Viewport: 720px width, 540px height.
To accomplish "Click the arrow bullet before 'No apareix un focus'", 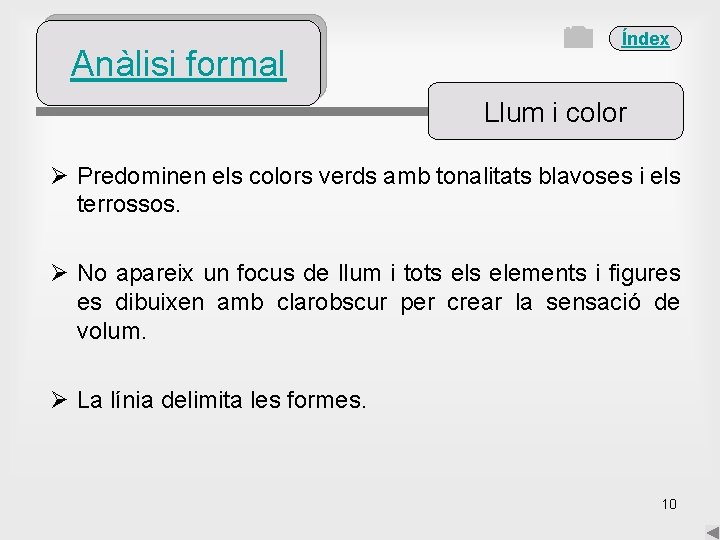I will (59, 273).
